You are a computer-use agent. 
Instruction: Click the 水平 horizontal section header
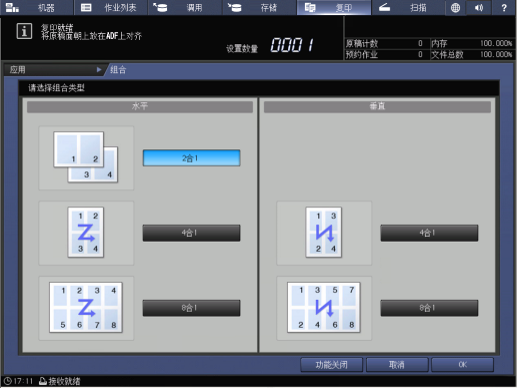coord(140,107)
